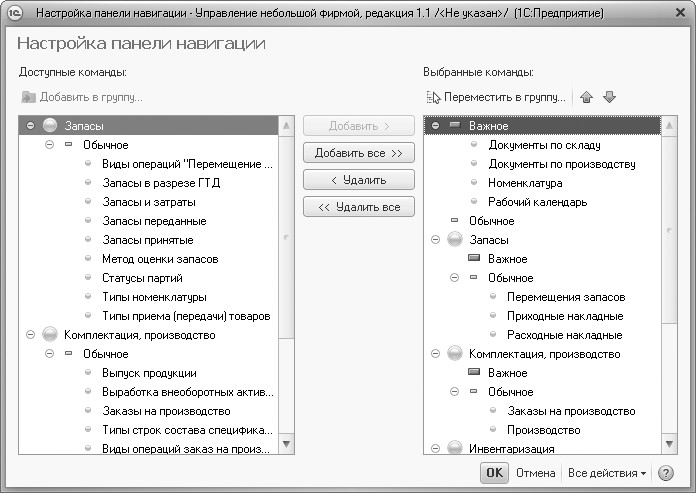Click 'Переместить в группу...' toolbar icon
Image resolution: width=696 pixels, height=493 pixels.
(x=433, y=97)
